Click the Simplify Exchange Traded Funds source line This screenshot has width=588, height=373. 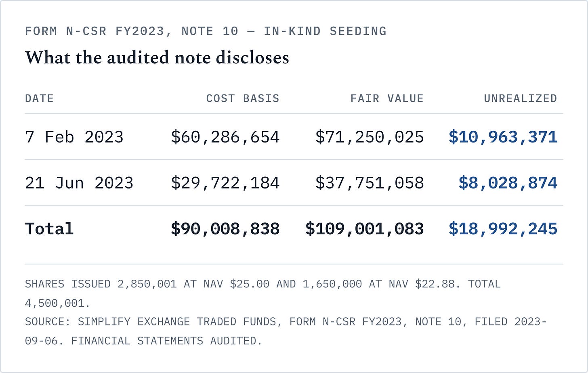pos(286,331)
